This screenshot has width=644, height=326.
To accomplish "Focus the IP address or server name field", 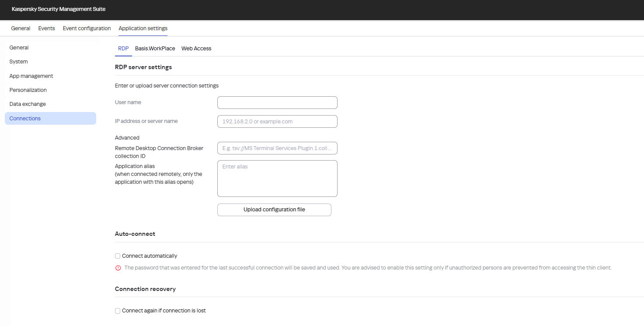I will pos(277,121).
